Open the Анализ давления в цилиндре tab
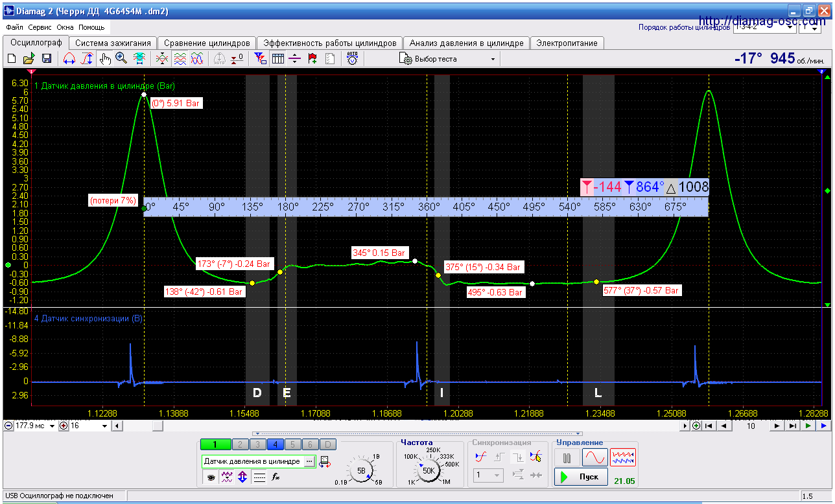This screenshot has height=504, width=835. click(466, 43)
